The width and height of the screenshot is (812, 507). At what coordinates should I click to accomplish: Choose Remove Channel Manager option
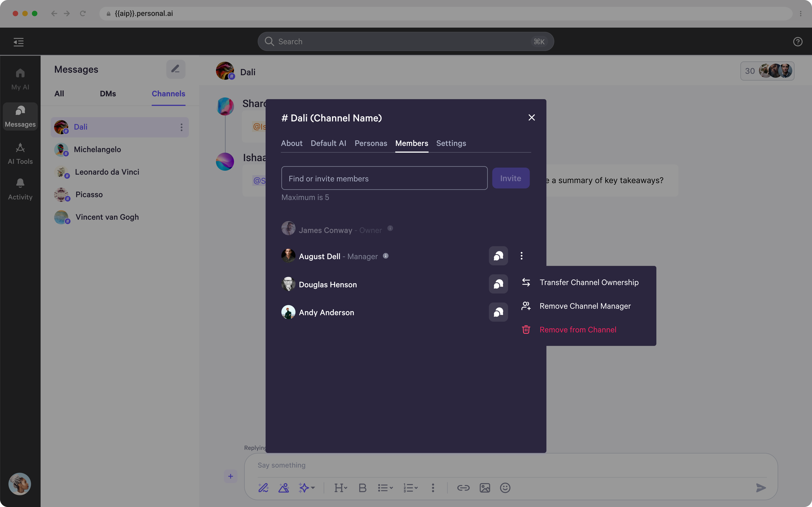coord(585,306)
